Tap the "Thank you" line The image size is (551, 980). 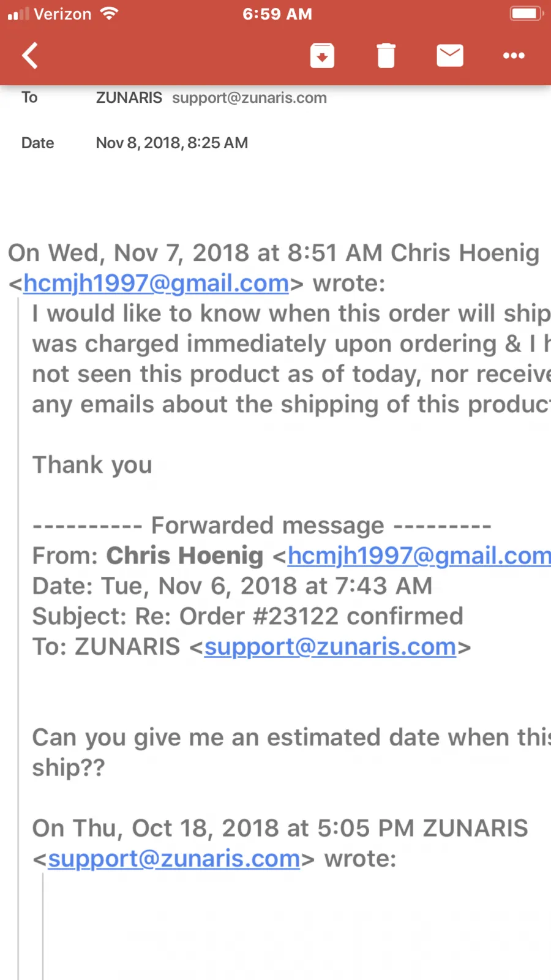[92, 465]
